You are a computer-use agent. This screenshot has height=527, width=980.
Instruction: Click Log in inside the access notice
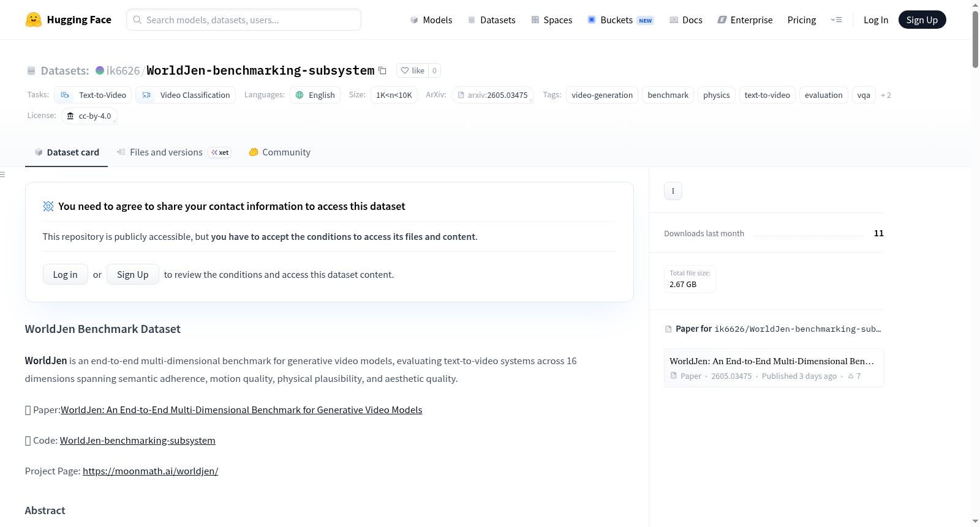[66, 274]
